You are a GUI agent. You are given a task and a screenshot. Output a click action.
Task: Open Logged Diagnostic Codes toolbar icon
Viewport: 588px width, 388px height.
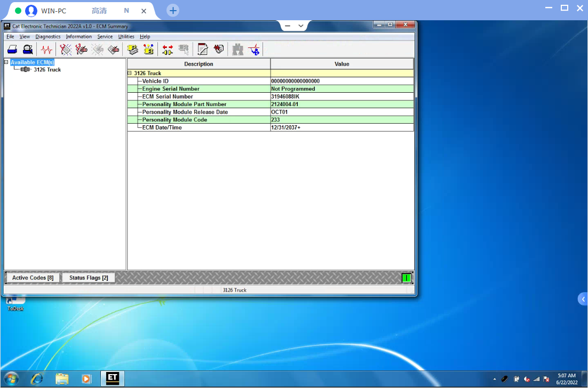81,50
